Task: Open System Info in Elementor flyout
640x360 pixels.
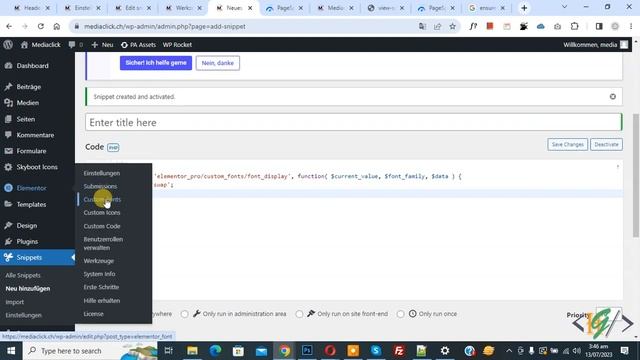Action: point(99,274)
